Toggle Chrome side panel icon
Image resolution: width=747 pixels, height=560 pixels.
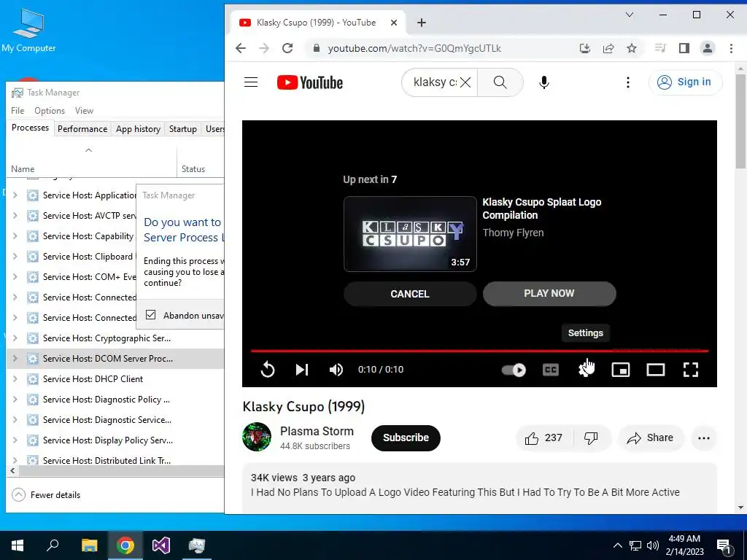pos(684,48)
